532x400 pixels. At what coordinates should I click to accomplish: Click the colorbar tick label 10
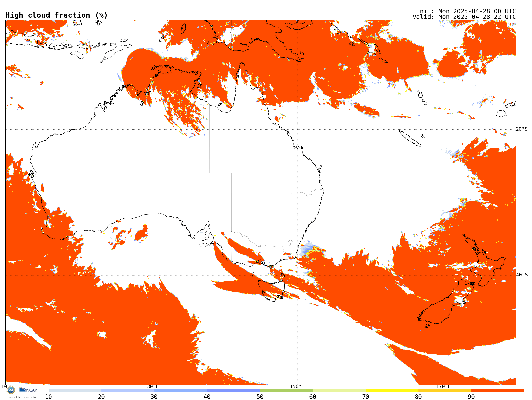[49, 397]
